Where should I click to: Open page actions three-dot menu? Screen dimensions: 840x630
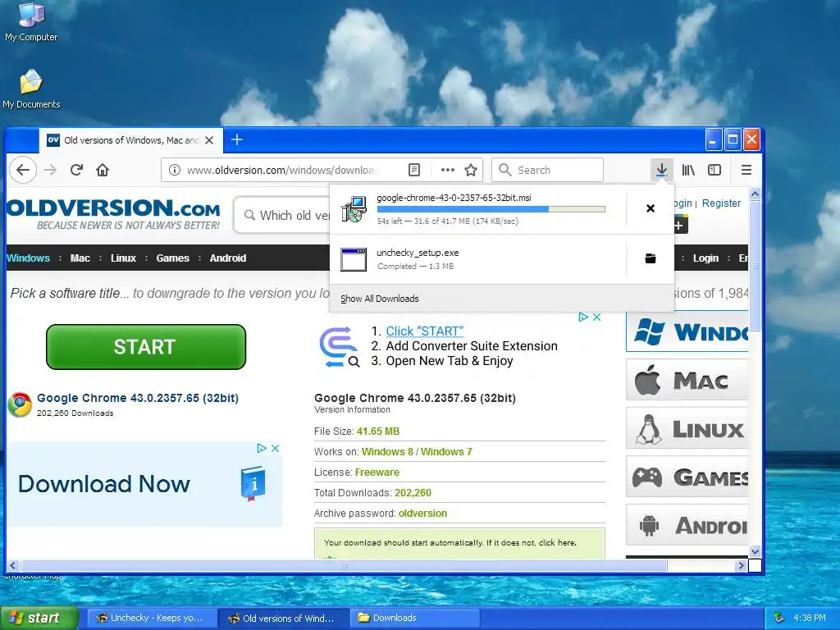click(447, 170)
